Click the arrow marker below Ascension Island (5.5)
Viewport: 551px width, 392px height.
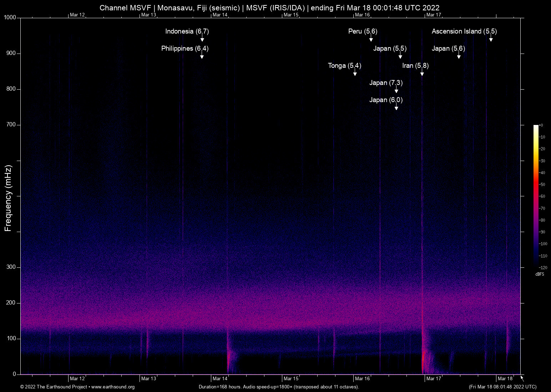(491, 39)
